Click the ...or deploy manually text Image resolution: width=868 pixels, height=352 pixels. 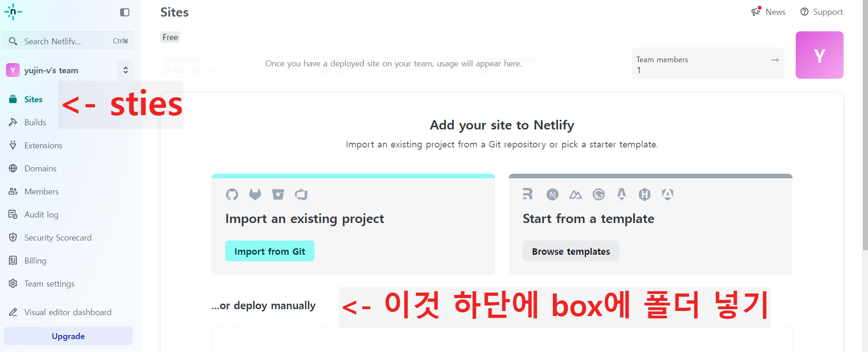[263, 305]
